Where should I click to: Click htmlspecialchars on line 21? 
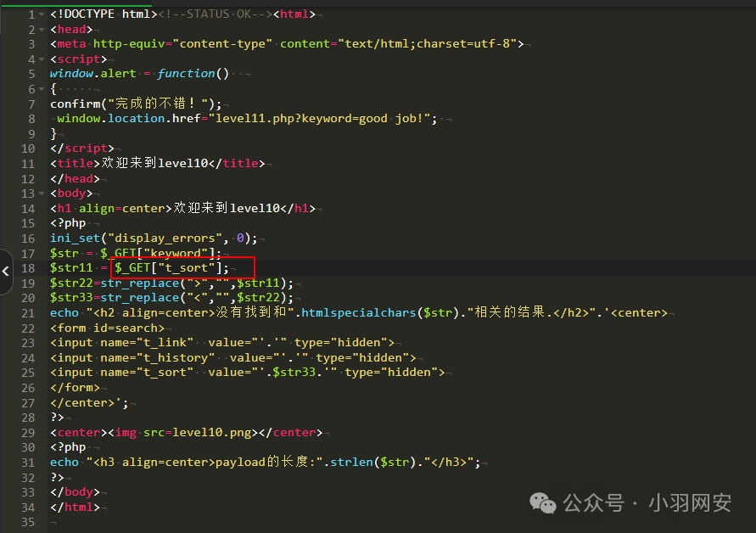[x=359, y=312]
